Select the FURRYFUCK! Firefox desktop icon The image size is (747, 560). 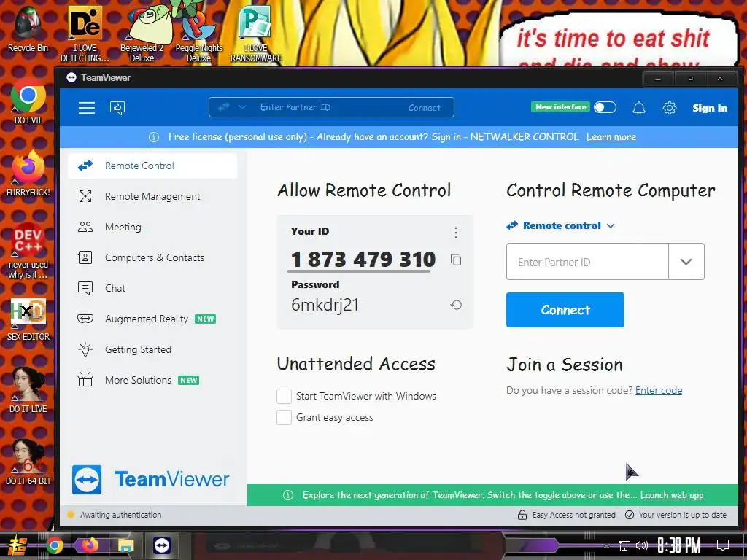tap(28, 174)
